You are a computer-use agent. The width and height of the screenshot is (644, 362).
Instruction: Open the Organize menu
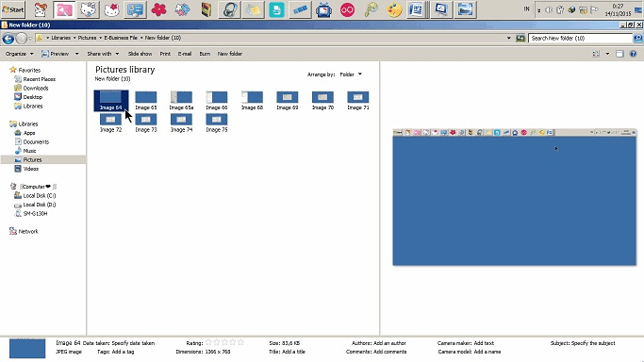tap(19, 54)
